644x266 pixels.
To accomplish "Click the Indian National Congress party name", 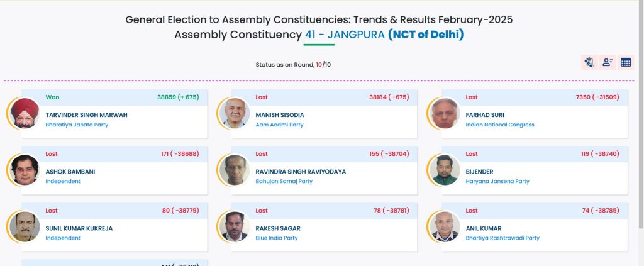I will (x=500, y=125).
